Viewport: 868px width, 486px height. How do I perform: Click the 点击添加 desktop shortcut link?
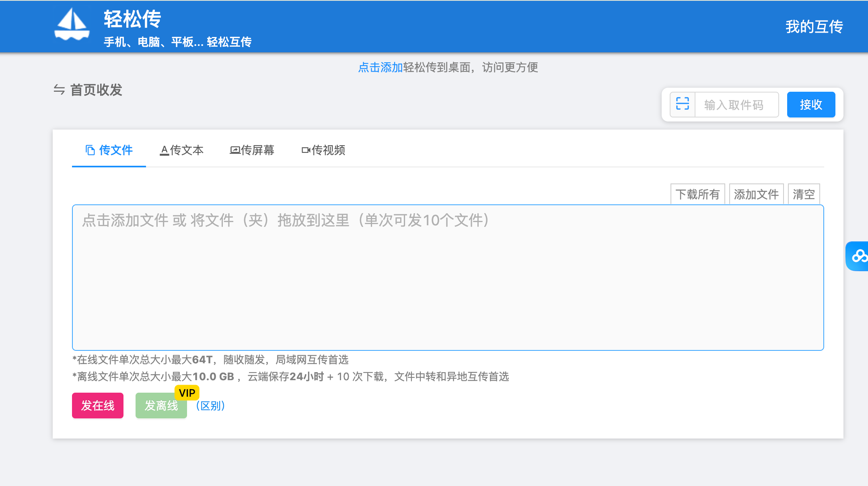pos(380,67)
